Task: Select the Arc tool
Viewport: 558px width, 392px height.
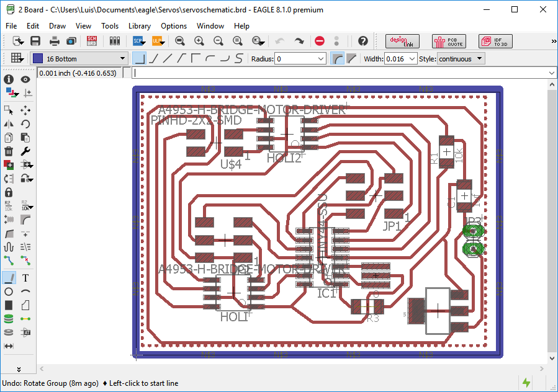Action: point(25,292)
